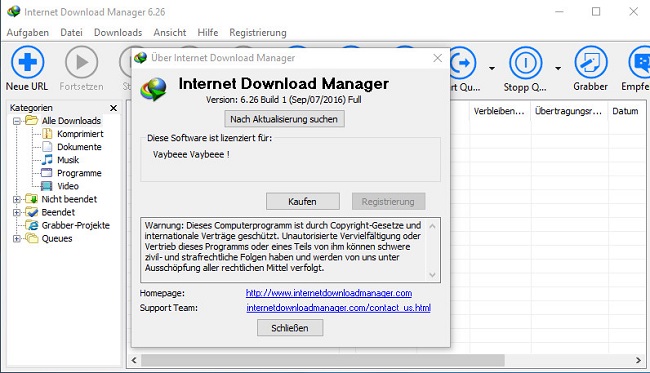
Task: Select the Programme category
Action: click(x=79, y=173)
